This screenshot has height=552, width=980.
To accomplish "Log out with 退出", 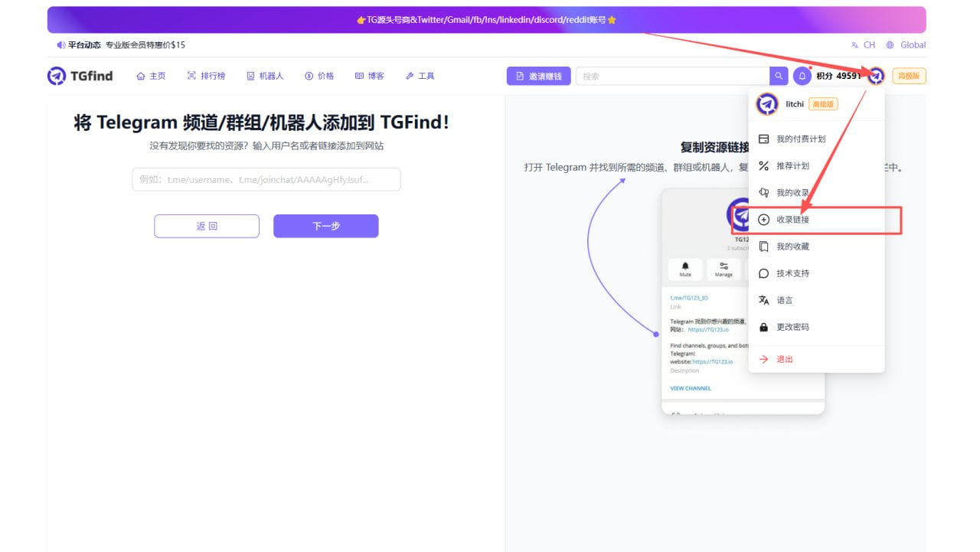I will [816, 359].
